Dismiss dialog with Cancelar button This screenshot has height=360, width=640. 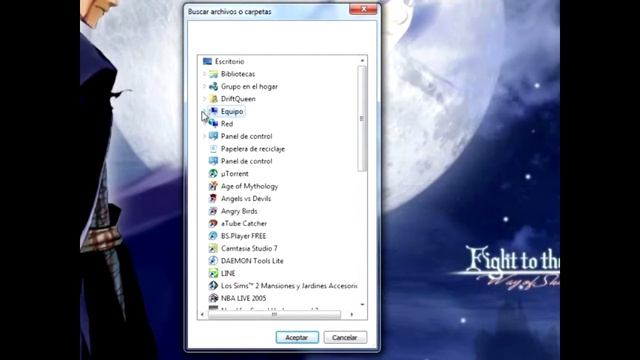coord(345,338)
